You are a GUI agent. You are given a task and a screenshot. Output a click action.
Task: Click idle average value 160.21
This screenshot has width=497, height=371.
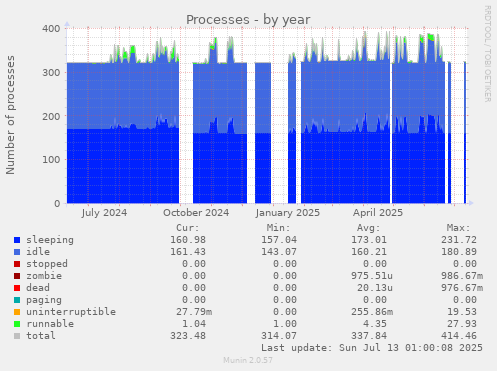[x=369, y=252]
